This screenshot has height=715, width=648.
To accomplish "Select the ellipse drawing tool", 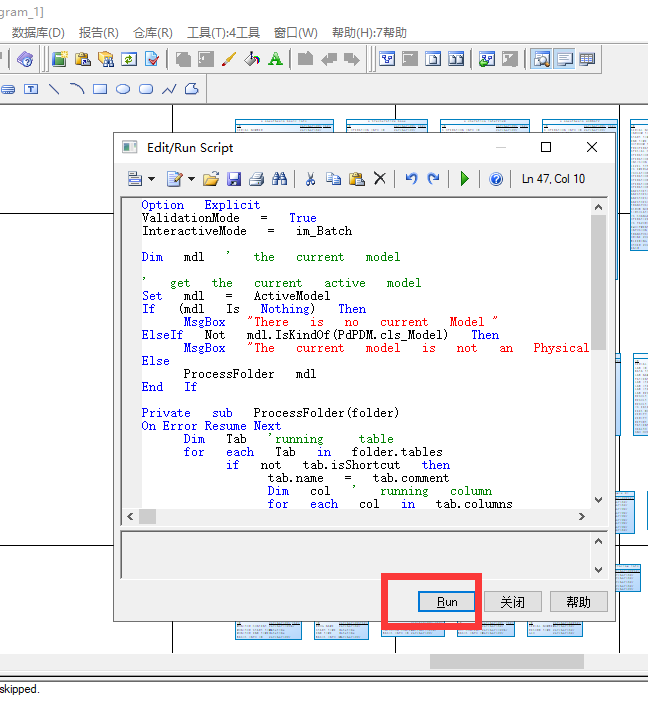I will (123, 89).
